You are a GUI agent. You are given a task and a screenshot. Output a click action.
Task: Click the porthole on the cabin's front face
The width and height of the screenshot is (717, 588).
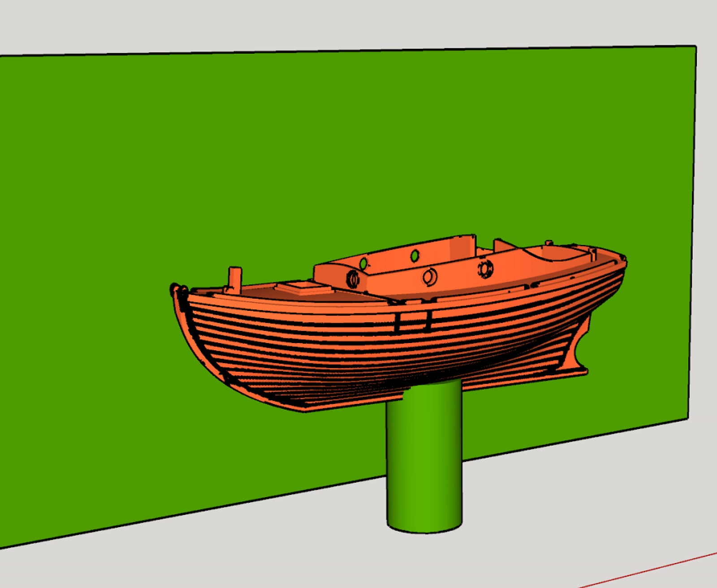(x=353, y=279)
